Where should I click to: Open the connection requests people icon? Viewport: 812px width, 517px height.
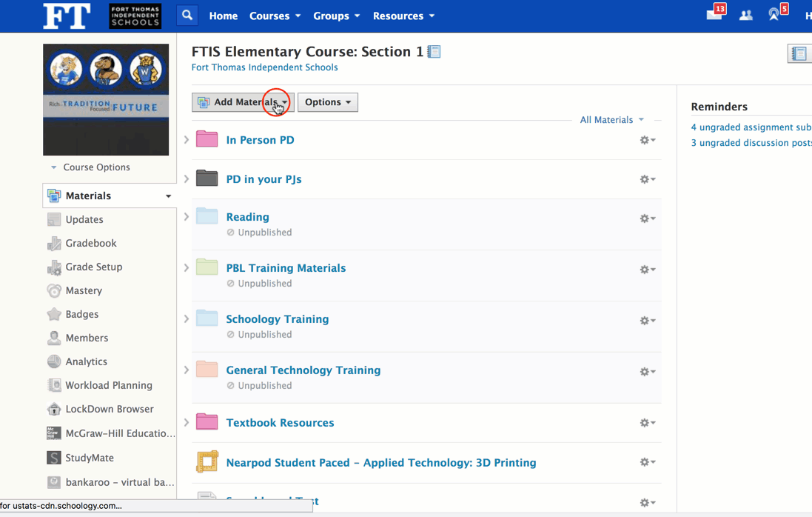click(x=745, y=16)
